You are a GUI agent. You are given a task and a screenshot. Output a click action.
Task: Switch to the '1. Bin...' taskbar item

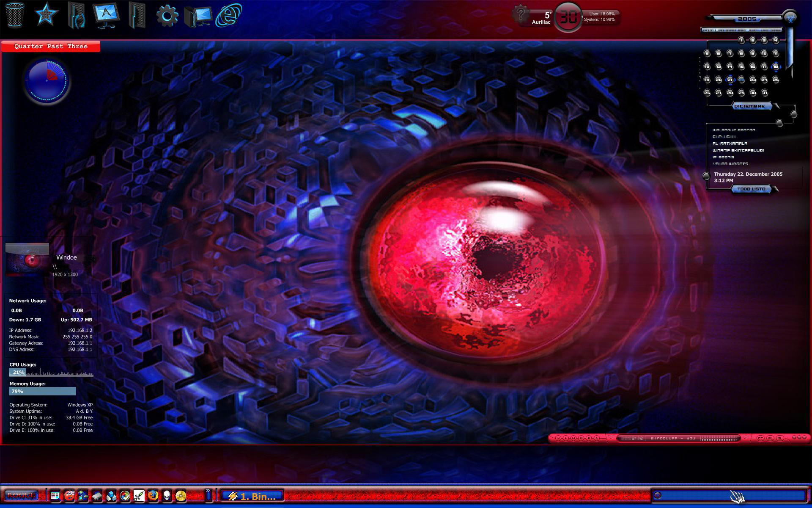pyautogui.click(x=252, y=496)
